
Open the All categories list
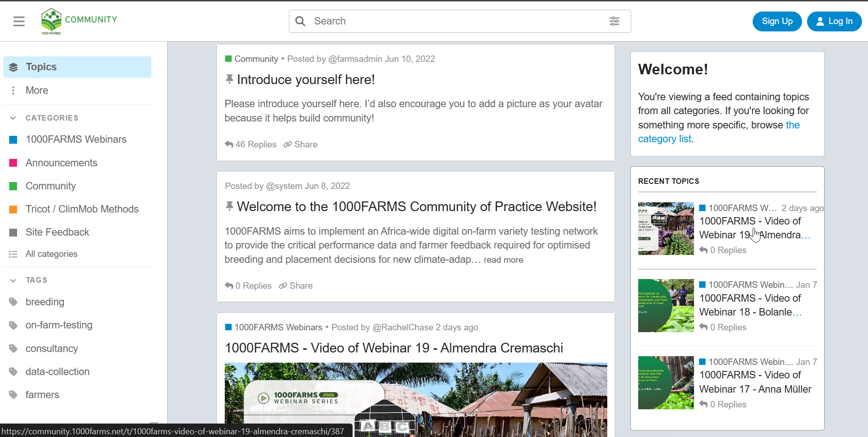[x=51, y=254]
